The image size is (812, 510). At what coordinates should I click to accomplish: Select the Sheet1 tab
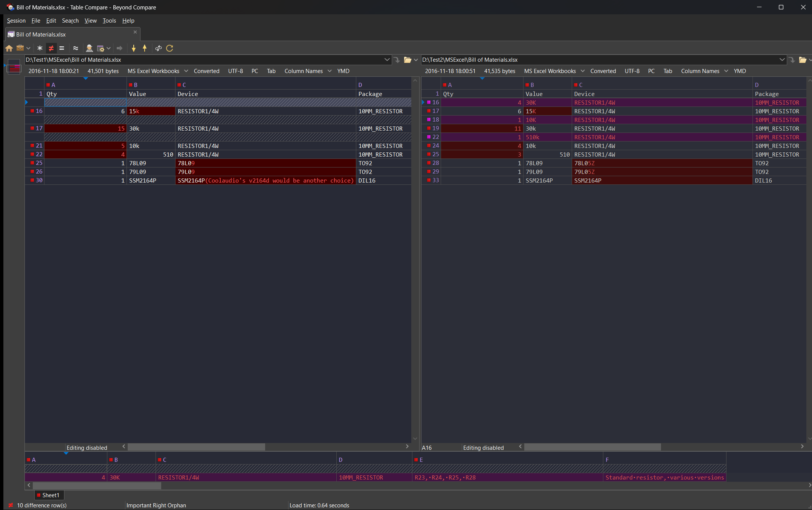(49, 495)
